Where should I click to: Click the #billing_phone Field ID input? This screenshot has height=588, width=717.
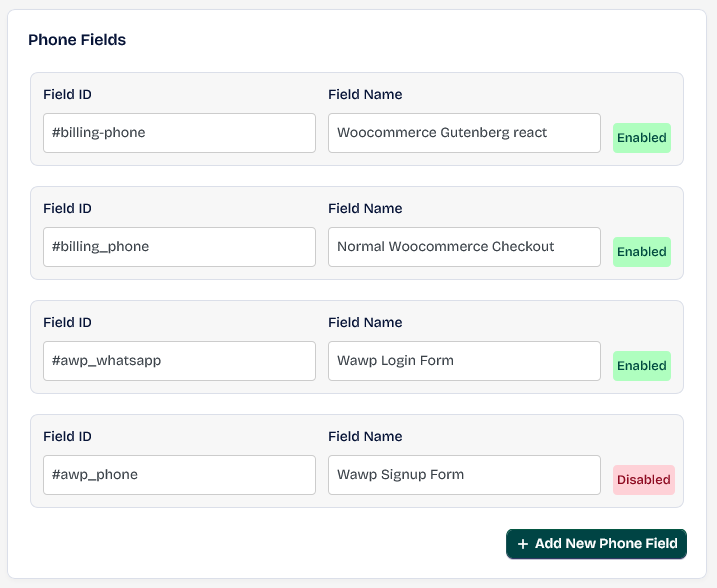point(179,247)
